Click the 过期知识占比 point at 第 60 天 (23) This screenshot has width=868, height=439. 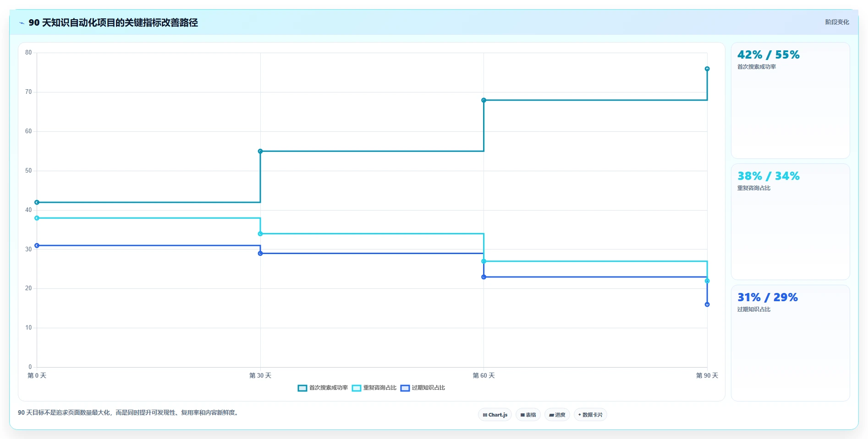pos(483,277)
